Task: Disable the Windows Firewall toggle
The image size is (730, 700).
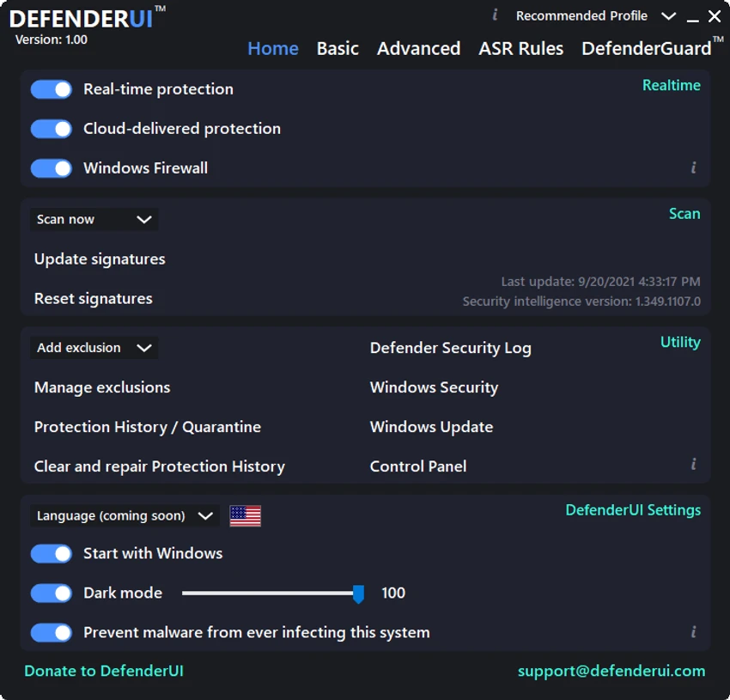Action: pyautogui.click(x=52, y=168)
